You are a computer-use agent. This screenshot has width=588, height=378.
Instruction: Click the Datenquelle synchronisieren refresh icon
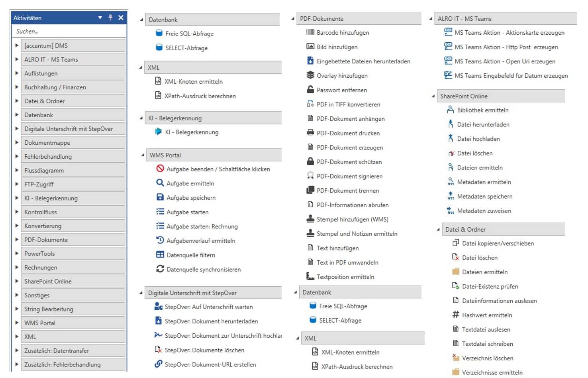[x=160, y=269]
